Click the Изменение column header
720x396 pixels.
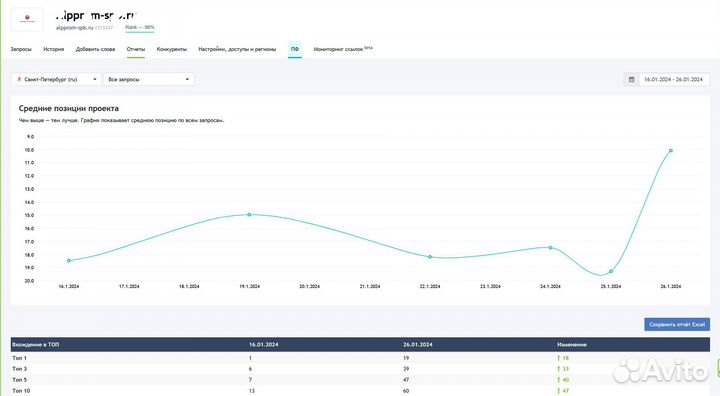pos(572,345)
